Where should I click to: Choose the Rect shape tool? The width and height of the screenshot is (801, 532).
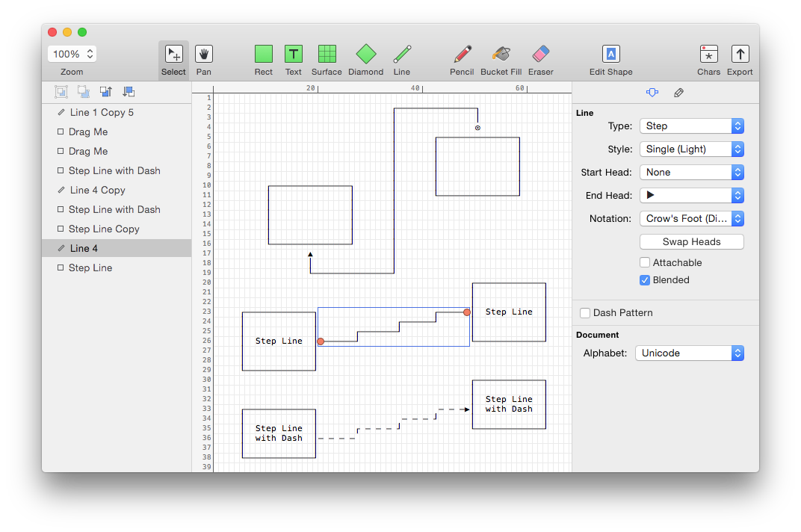[x=264, y=55]
